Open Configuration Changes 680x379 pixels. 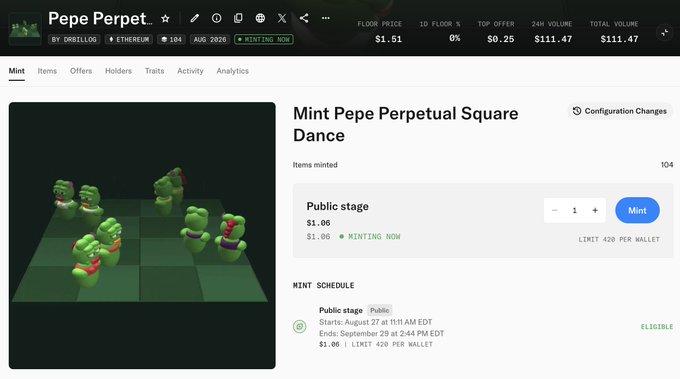pos(620,111)
